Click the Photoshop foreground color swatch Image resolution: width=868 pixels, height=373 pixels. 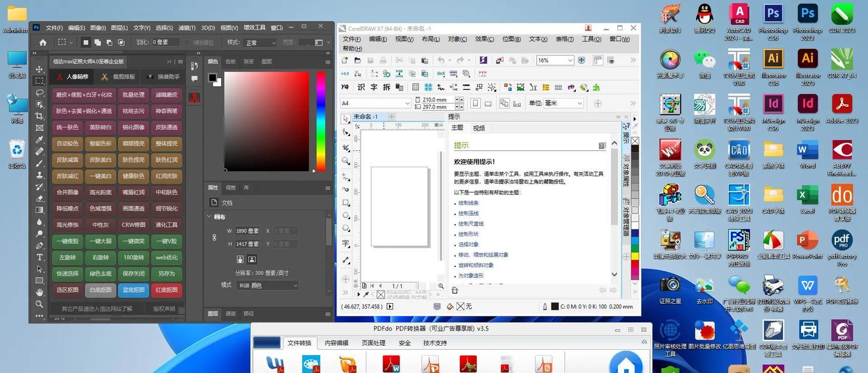pos(212,78)
